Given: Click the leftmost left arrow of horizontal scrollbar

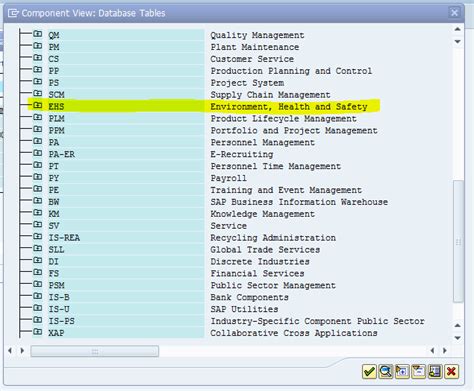Looking at the screenshot, I should 10,350.
